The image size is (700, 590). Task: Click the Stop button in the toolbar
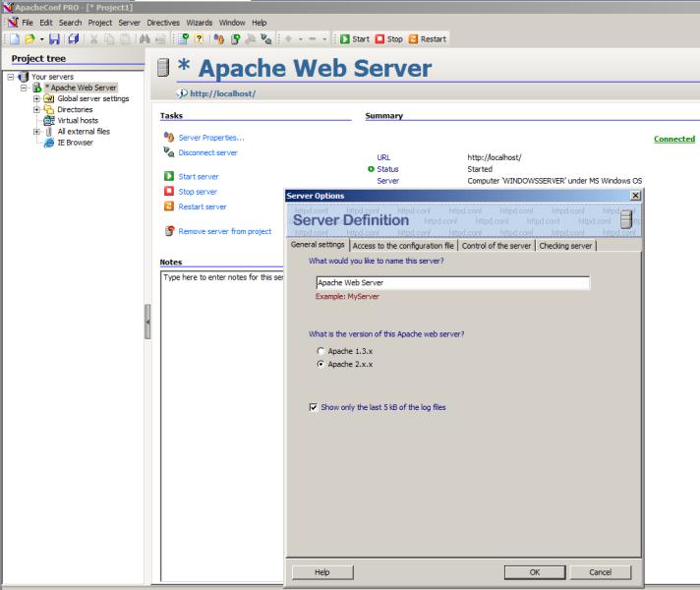coord(389,39)
